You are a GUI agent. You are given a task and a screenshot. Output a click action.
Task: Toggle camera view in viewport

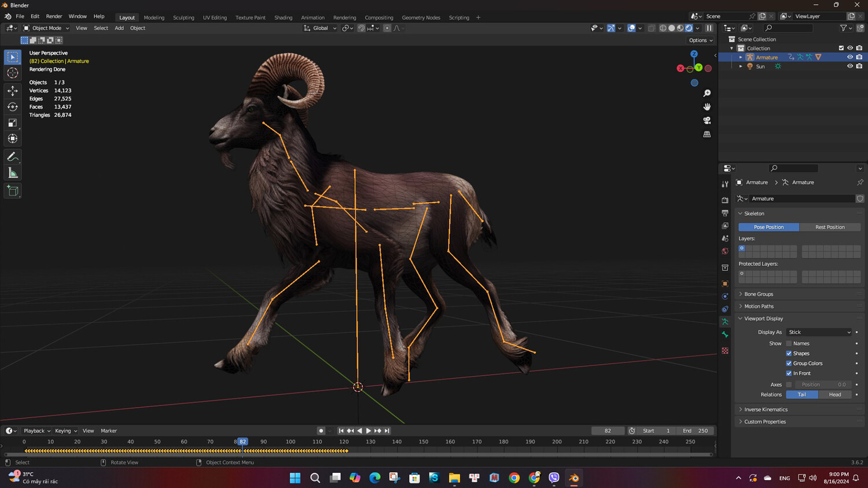click(x=707, y=120)
